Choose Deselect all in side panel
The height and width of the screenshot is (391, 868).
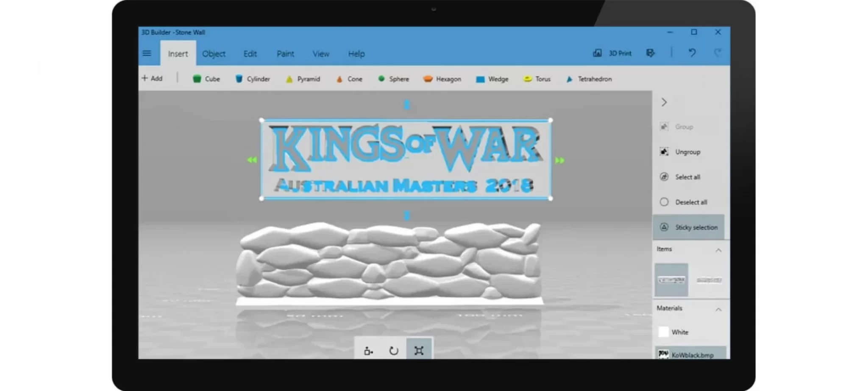pos(684,202)
